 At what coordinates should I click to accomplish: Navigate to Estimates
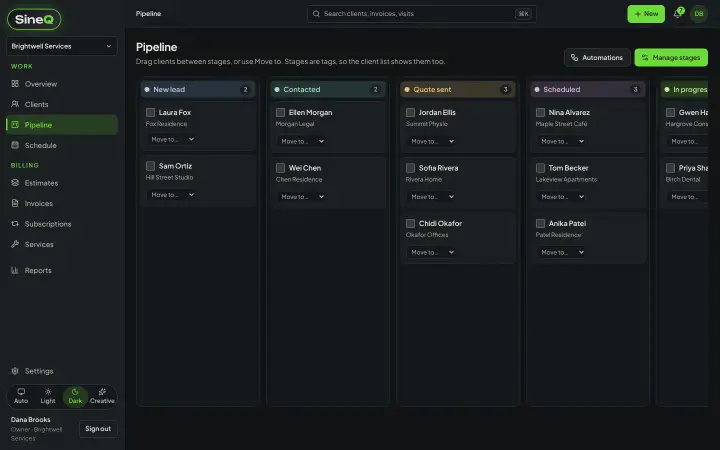pos(62,183)
